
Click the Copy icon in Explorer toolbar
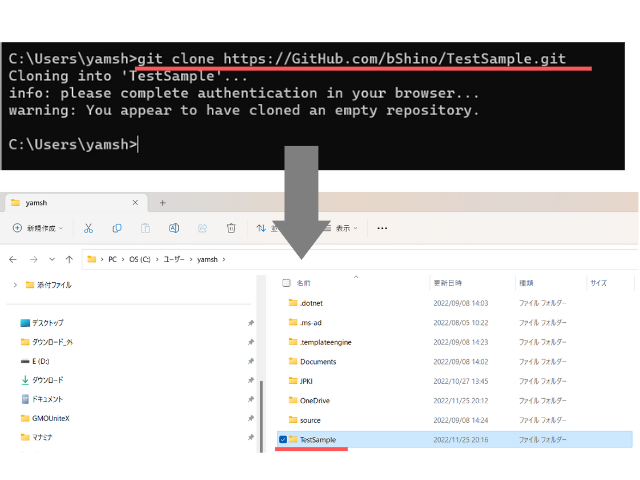tap(117, 228)
